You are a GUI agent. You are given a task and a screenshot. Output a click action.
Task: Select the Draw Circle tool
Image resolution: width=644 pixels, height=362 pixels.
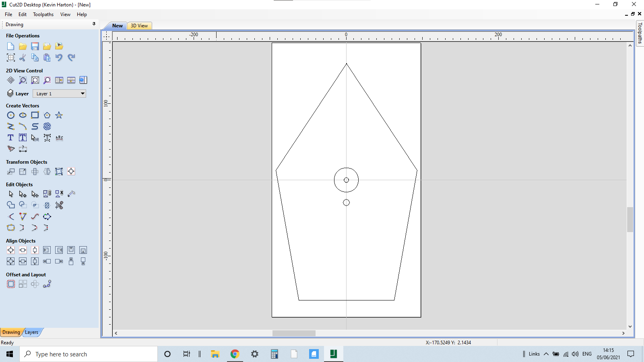11,115
